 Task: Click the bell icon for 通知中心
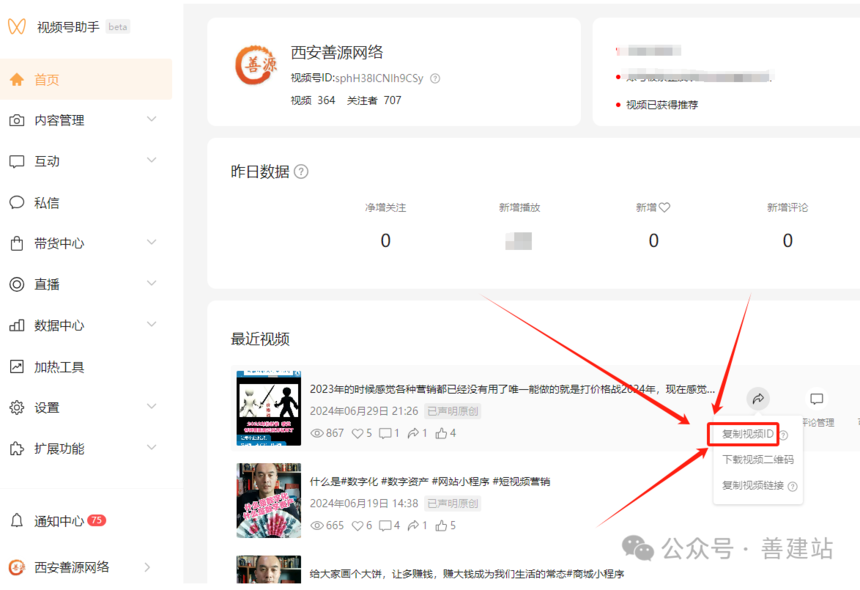[17, 520]
